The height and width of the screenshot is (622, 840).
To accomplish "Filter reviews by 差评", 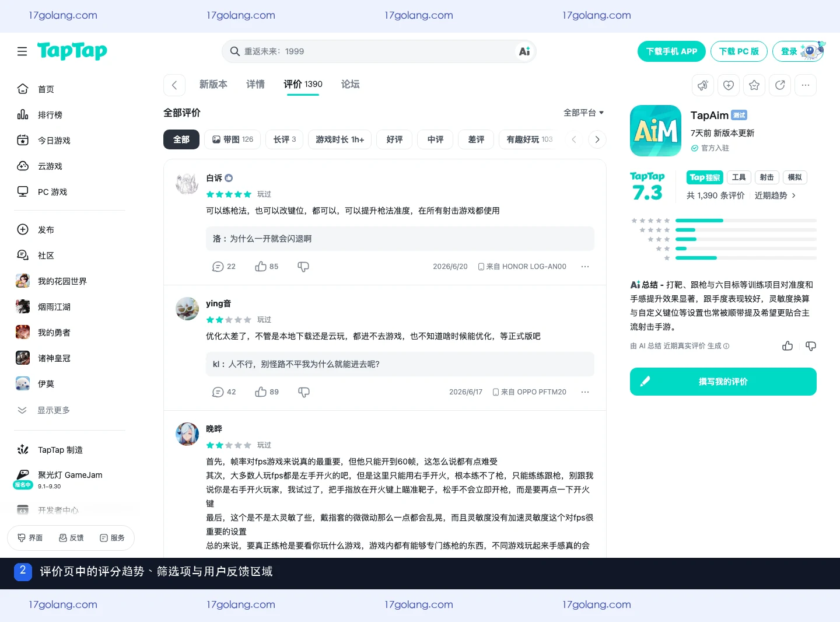I will 476,139.
